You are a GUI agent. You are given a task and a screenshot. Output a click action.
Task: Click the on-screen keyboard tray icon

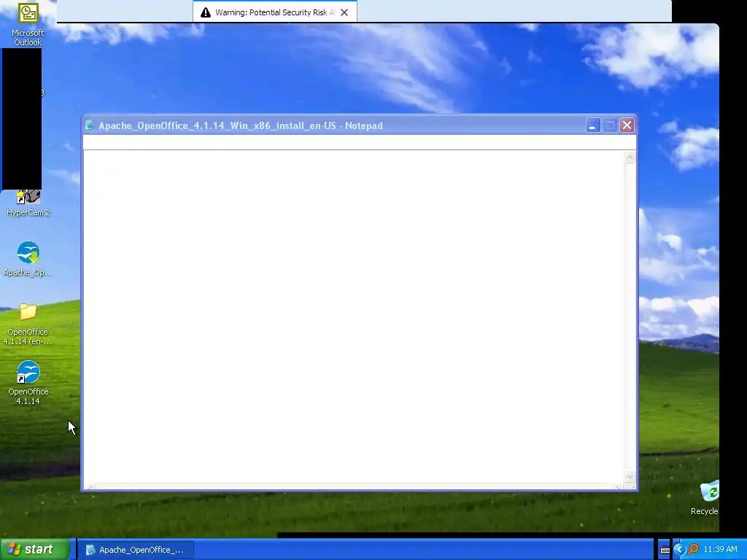click(665, 550)
